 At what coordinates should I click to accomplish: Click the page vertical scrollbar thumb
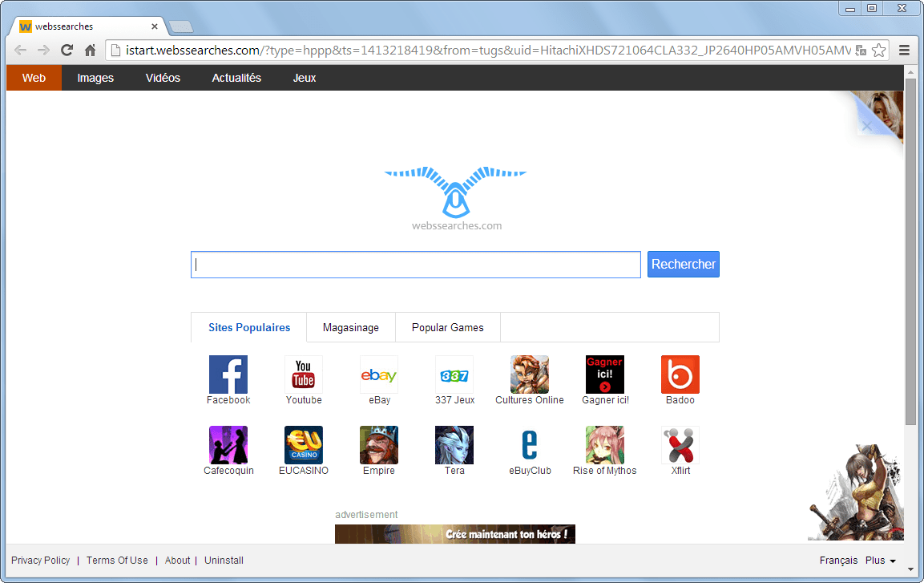(x=910, y=250)
